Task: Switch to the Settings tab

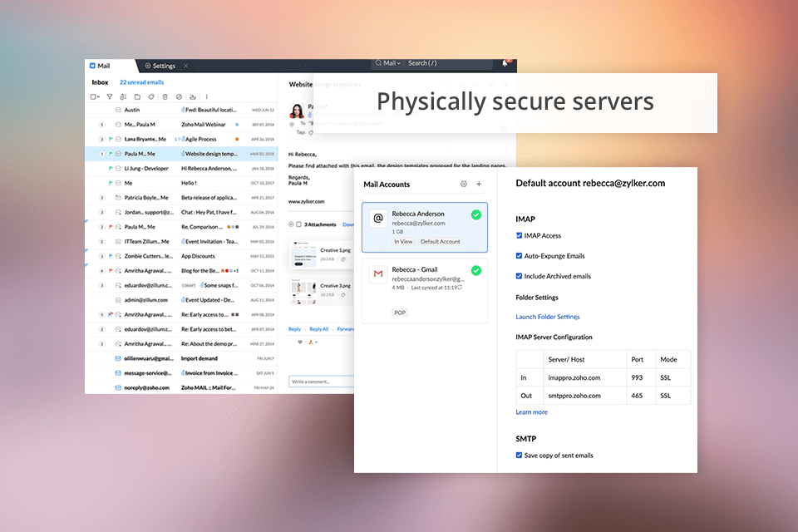Action: click(x=160, y=66)
